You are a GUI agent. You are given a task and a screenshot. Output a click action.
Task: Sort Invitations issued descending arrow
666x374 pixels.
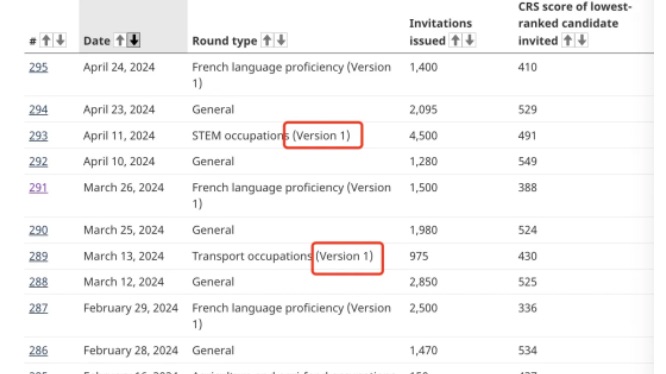[x=470, y=40]
